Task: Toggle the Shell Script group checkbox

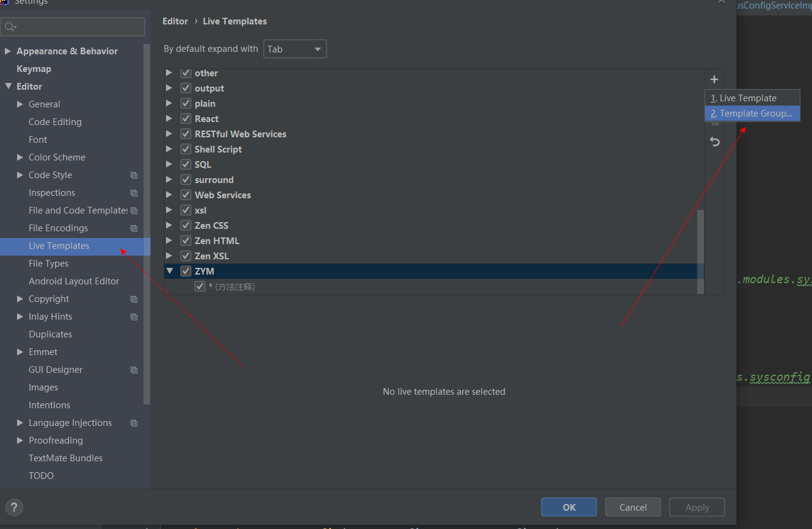Action: pyautogui.click(x=186, y=149)
